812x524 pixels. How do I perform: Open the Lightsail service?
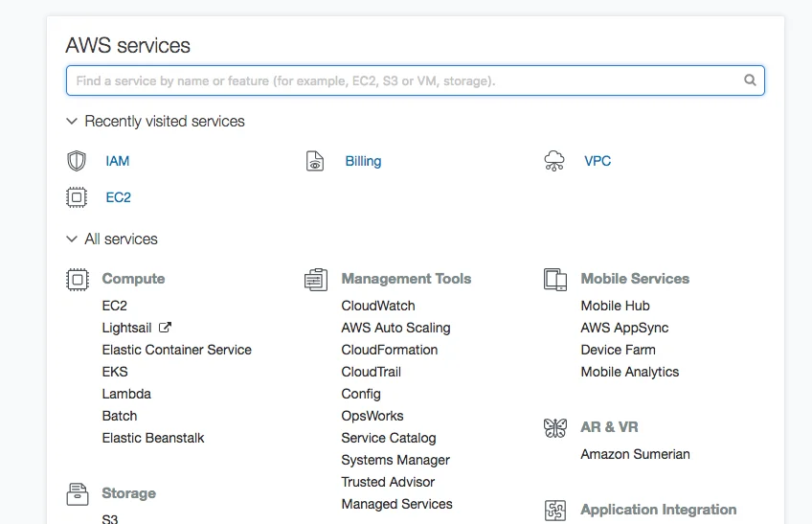pos(126,328)
